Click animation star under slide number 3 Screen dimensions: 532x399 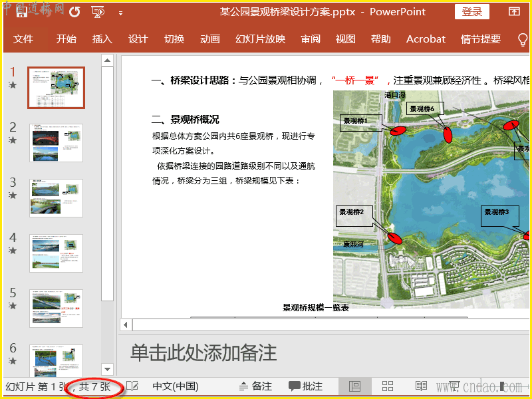point(13,195)
